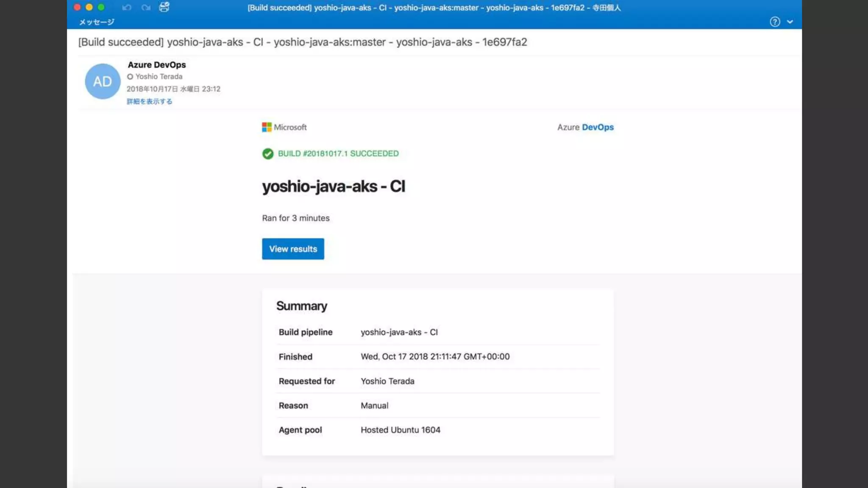
Task: Click the Redo arrow icon in title bar
Action: [146, 7]
